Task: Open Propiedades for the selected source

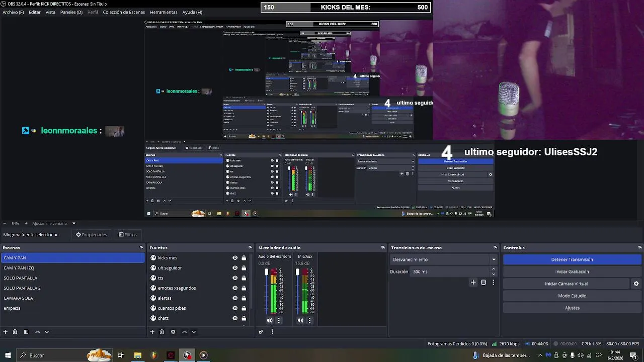Action: click(92, 235)
